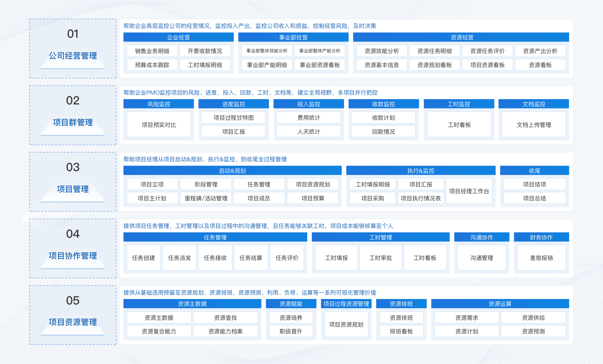Select 任务派发 in 任务管理

(x=179, y=258)
